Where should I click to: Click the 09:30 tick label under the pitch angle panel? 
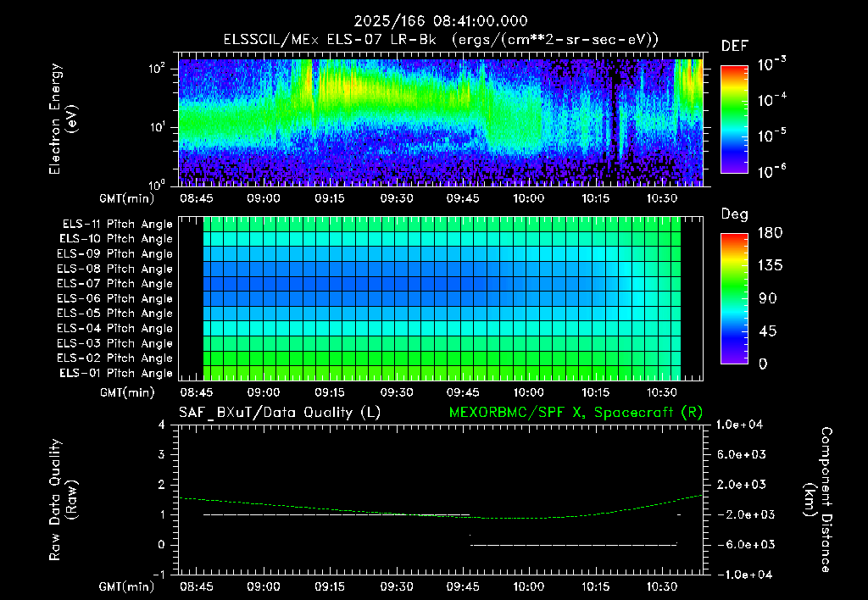point(397,392)
